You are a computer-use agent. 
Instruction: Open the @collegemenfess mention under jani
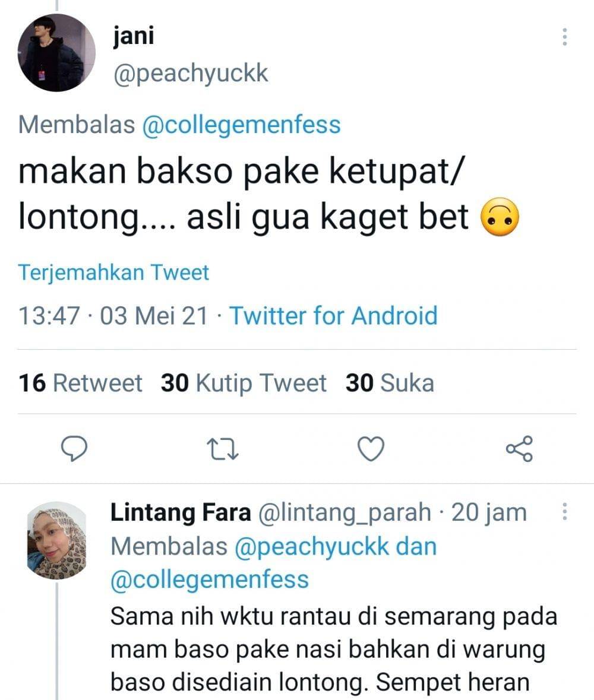pos(241,125)
